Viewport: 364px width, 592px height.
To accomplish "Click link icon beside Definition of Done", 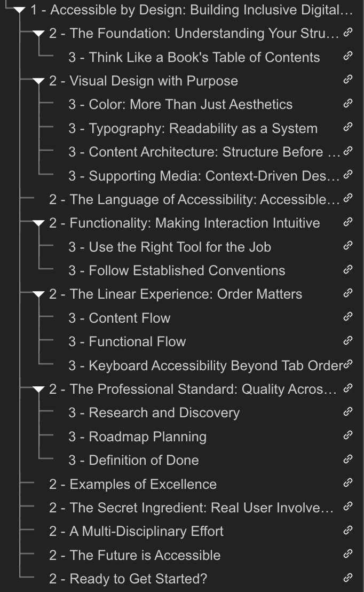I will pyautogui.click(x=348, y=459).
